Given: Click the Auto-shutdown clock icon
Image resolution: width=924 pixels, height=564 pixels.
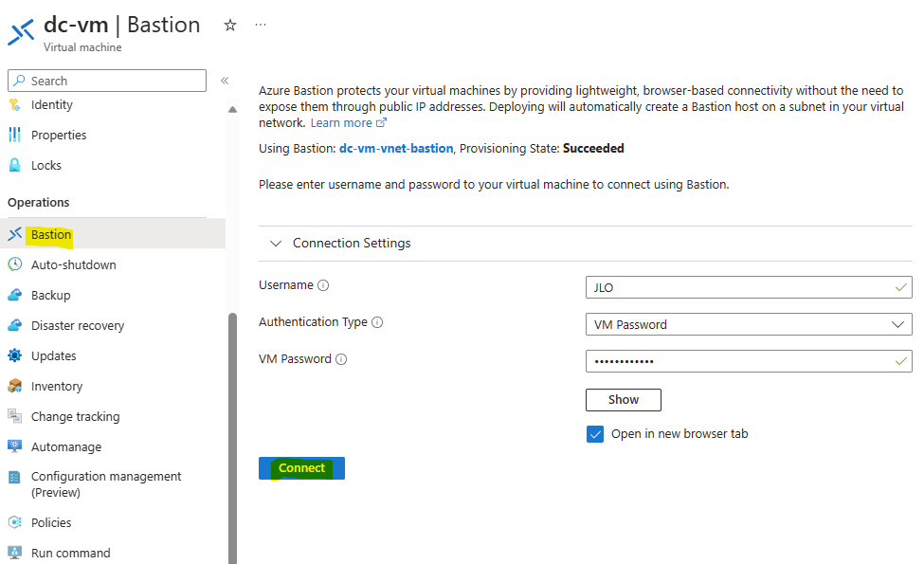Looking at the screenshot, I should coord(15,264).
